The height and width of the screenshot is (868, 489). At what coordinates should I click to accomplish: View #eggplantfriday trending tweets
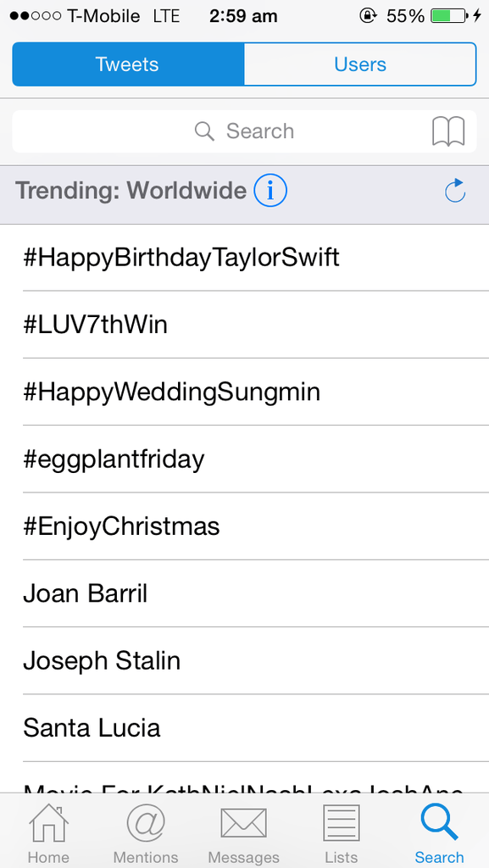tap(244, 459)
